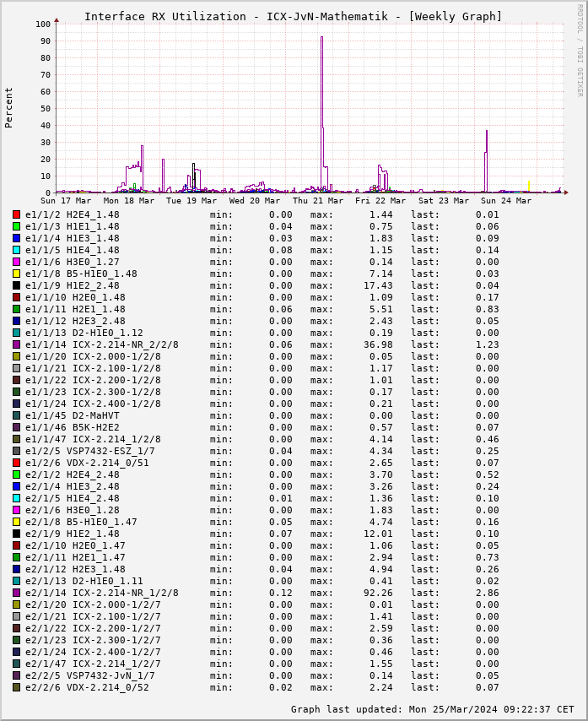The width and height of the screenshot is (588, 721).
Task: Click the Interface RX Utilization graph title
Action: [x=293, y=16]
